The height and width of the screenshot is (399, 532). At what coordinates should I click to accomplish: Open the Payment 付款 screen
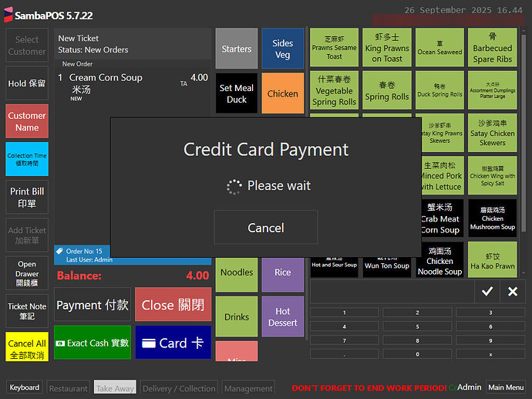(93, 305)
